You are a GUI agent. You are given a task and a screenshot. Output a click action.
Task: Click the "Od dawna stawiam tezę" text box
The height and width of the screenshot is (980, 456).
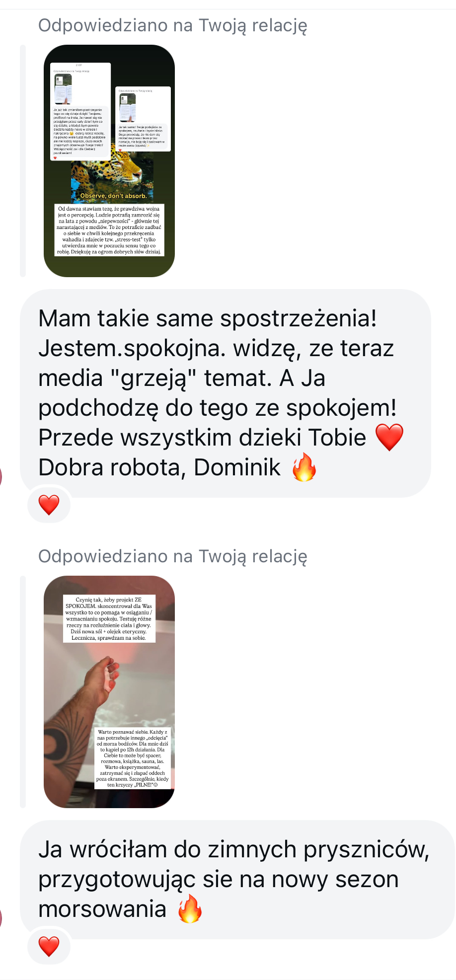109,230
